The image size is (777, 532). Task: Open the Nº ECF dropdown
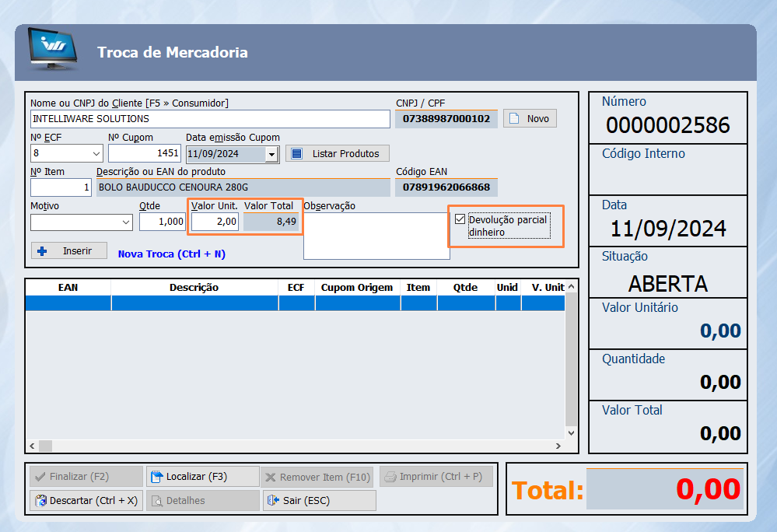tap(96, 153)
